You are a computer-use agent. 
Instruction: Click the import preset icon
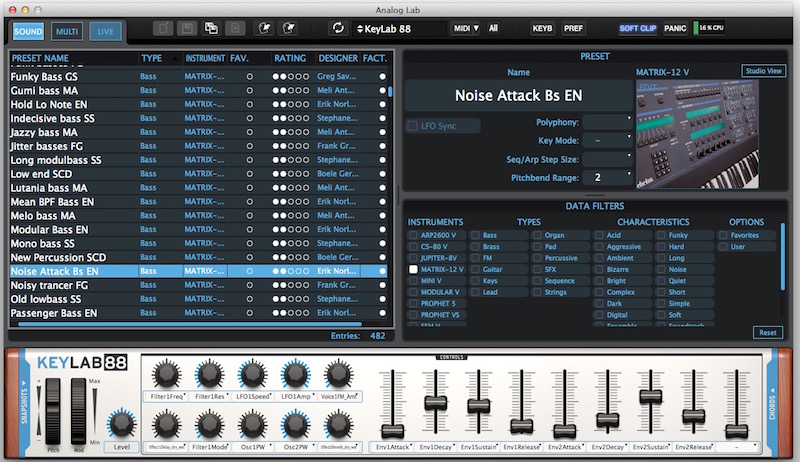264,29
